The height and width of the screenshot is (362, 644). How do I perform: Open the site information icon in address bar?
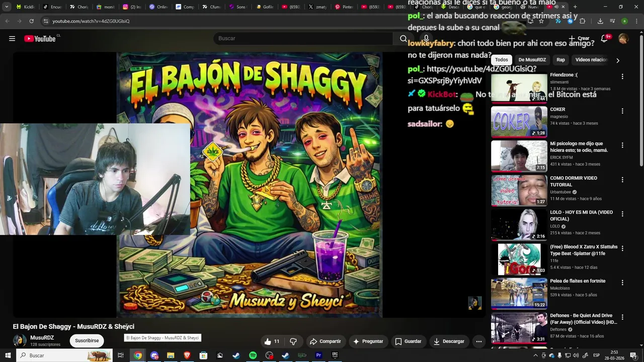click(x=46, y=21)
